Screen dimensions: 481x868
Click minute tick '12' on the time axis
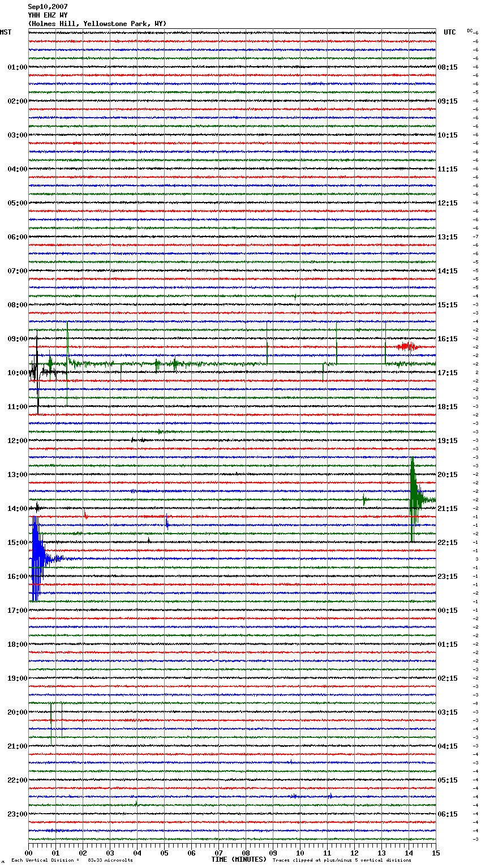click(x=355, y=853)
